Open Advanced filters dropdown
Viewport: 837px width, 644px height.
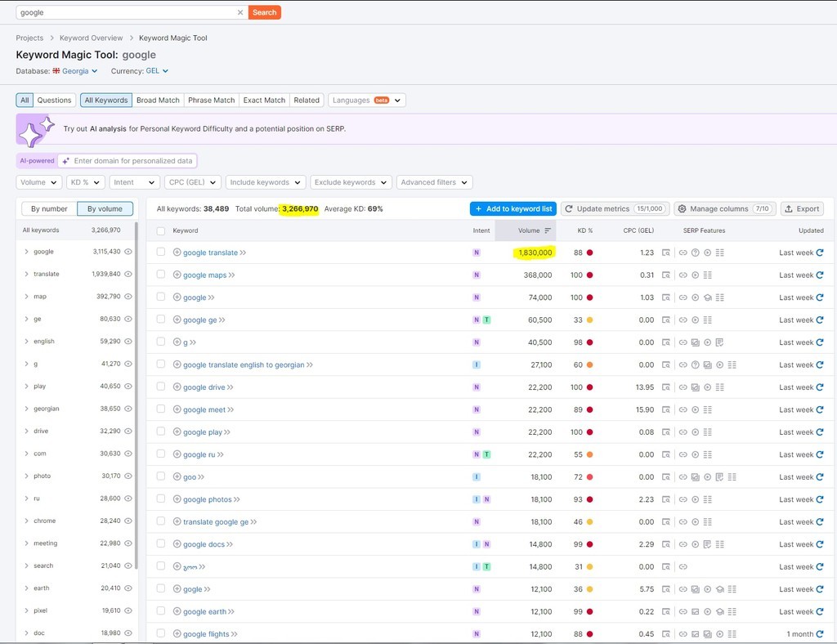(x=435, y=182)
